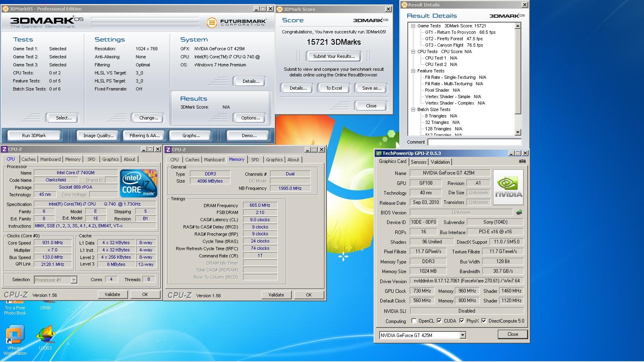This screenshot has width=644, height=362.
Task: Select Pixel Shader N/A tree row
Action: tap(442, 90)
